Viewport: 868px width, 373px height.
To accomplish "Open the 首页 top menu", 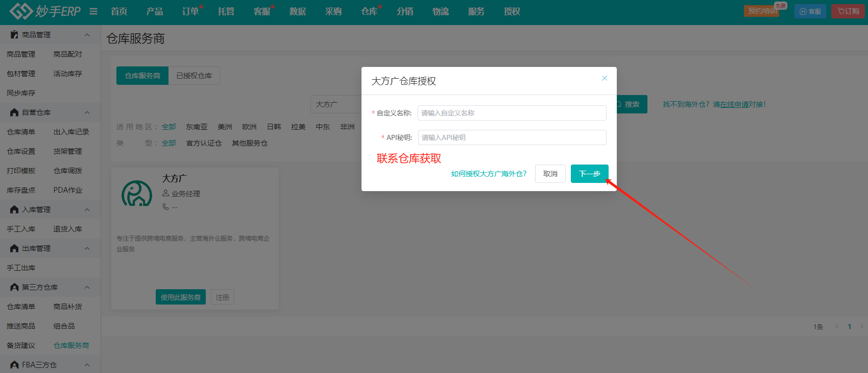I will pos(119,11).
